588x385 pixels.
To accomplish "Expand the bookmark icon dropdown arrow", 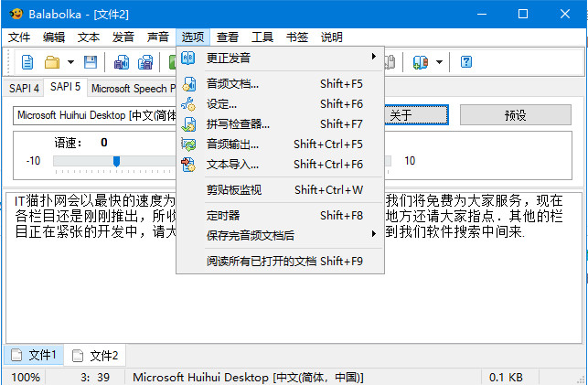I will pos(439,62).
